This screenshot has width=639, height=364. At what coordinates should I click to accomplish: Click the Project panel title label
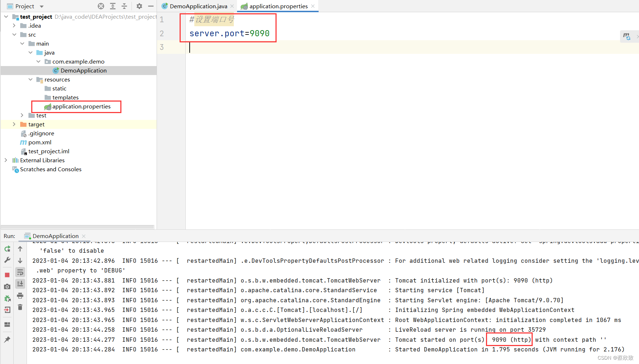pyautogui.click(x=25, y=6)
